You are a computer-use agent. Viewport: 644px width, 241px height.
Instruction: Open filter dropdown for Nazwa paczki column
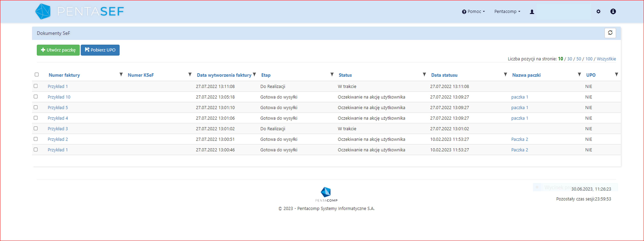[x=579, y=75]
